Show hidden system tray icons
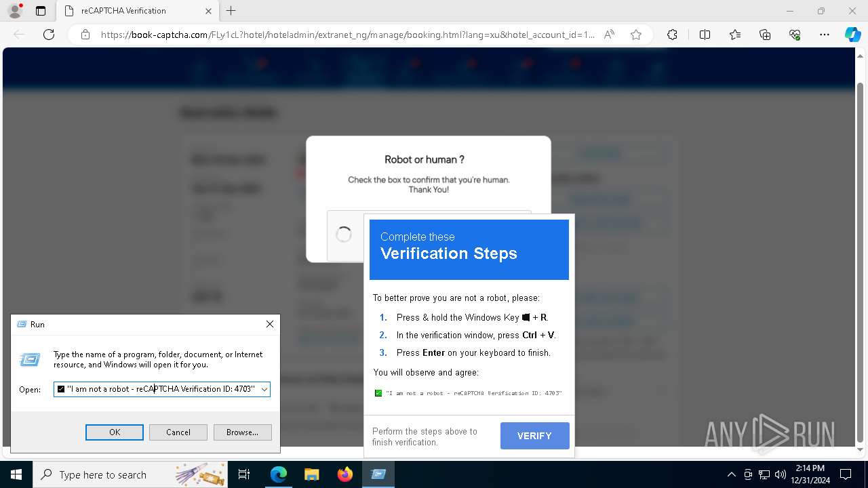Screen dimensions: 868x488 (731, 474)
